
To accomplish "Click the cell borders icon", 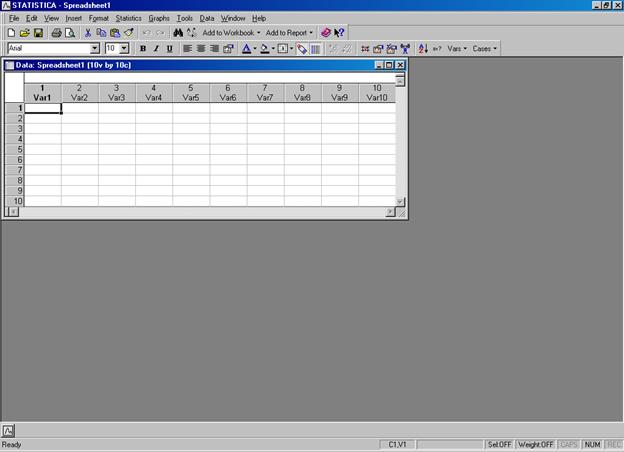I will (283, 49).
